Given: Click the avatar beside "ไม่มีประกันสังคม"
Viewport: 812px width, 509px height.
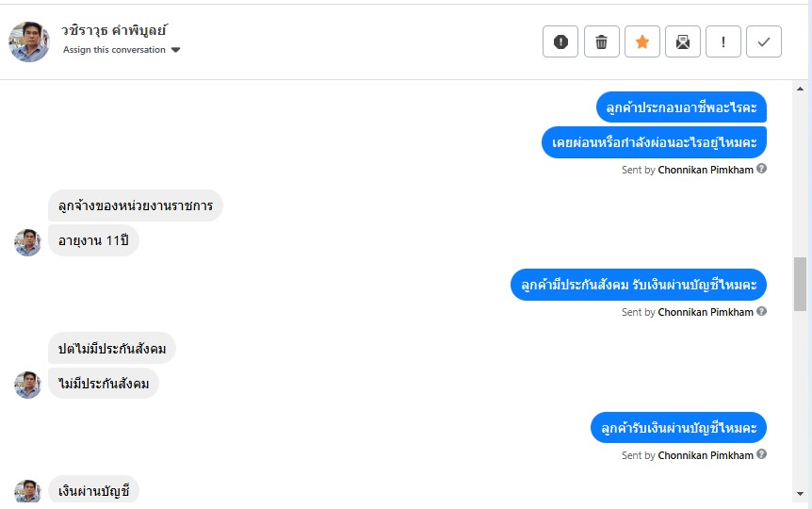Looking at the screenshot, I should (x=27, y=385).
